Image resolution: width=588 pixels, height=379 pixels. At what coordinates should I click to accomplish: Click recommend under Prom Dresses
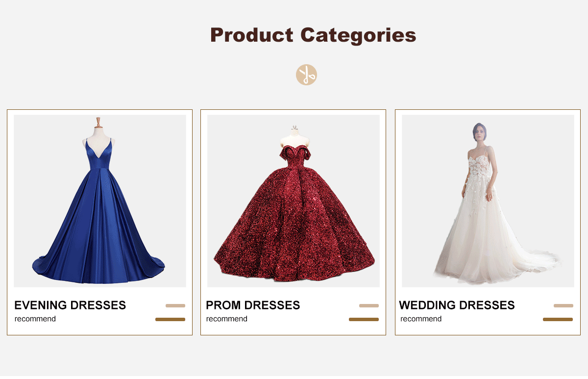point(227,319)
